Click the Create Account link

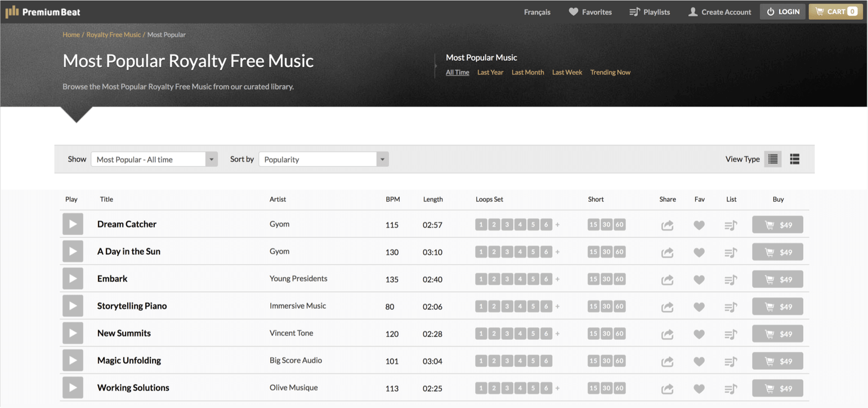click(719, 12)
